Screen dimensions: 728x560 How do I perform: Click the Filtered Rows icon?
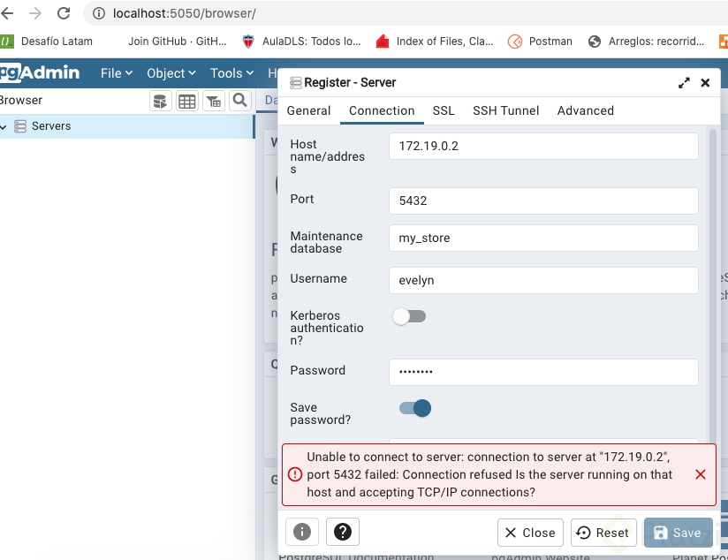point(214,101)
